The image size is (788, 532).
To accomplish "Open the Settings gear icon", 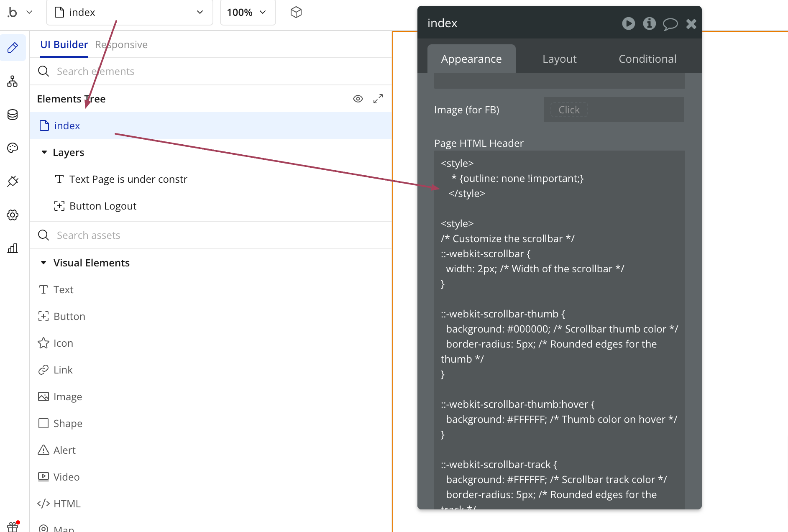I will (13, 215).
